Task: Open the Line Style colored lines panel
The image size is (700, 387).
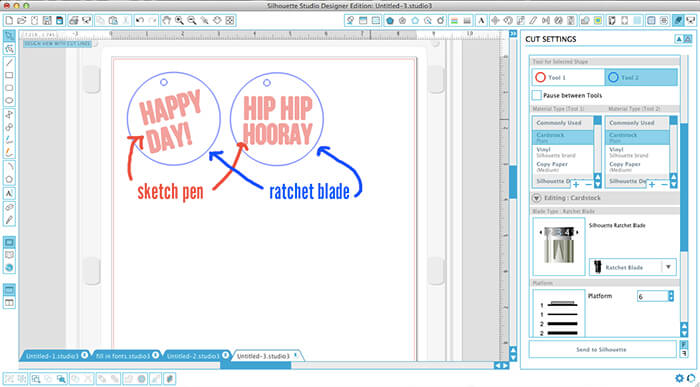Action: pyautogui.click(x=454, y=20)
